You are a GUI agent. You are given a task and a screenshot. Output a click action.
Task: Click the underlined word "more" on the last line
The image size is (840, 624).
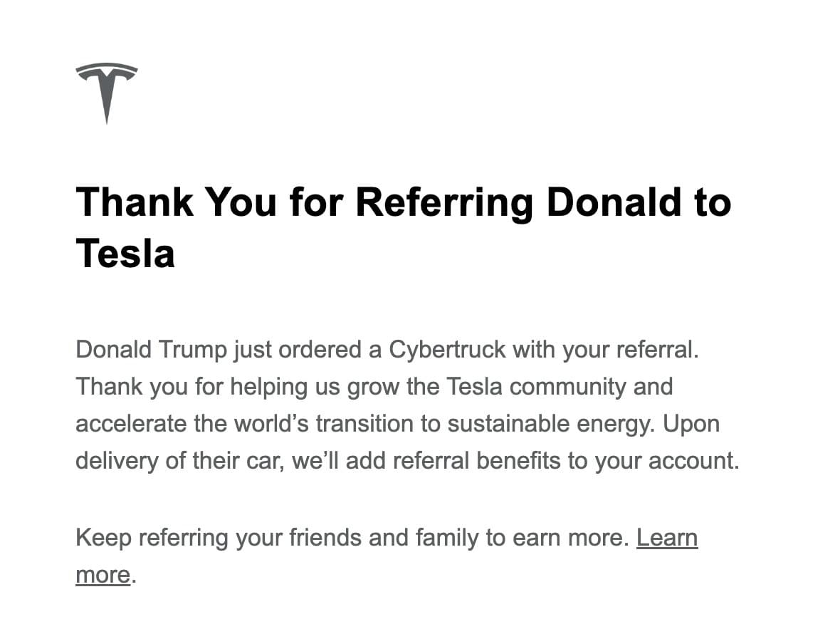103,575
